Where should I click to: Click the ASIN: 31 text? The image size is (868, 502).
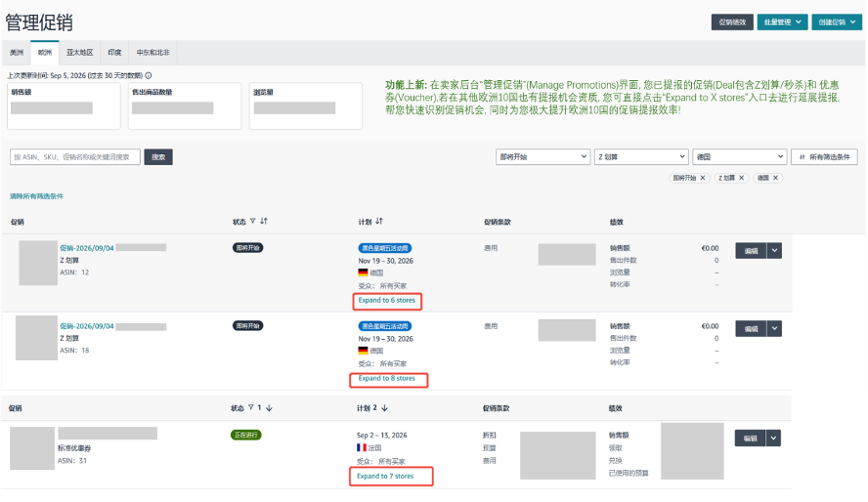72,461
